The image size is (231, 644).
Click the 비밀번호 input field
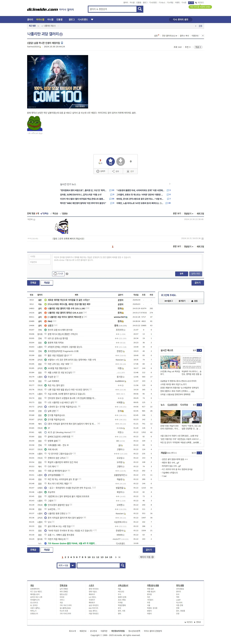pos(40,262)
